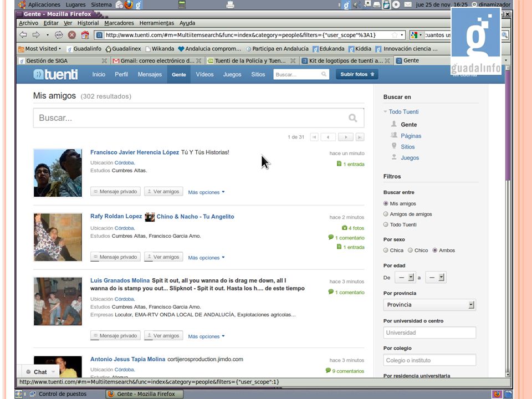Screen dimensions: 532x399
Task: Open the Most Visited bookmarks dropdown
Action: [40, 49]
